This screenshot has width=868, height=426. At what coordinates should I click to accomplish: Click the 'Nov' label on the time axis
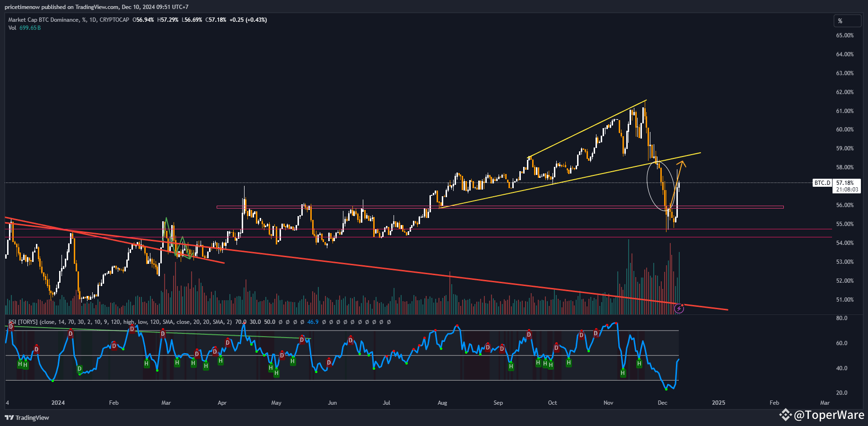(x=608, y=403)
